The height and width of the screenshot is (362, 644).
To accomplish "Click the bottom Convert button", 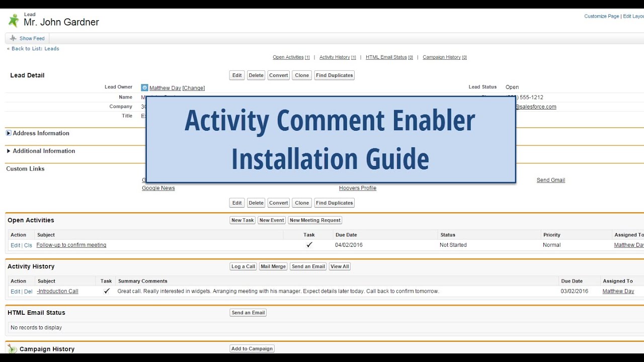I will click(x=278, y=203).
